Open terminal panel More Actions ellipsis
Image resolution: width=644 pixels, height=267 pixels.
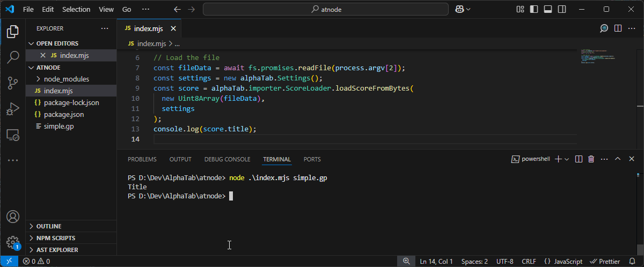(604, 159)
